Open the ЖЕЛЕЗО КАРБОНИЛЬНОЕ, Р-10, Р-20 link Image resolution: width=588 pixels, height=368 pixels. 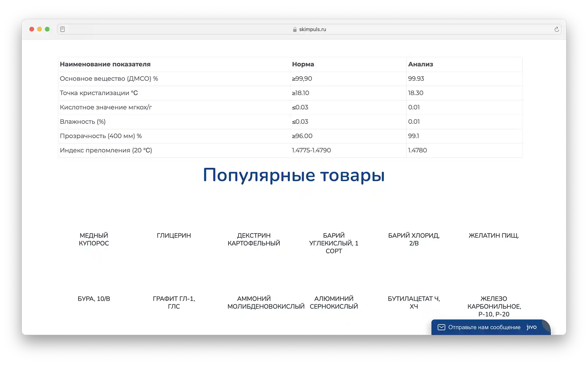pos(494,306)
